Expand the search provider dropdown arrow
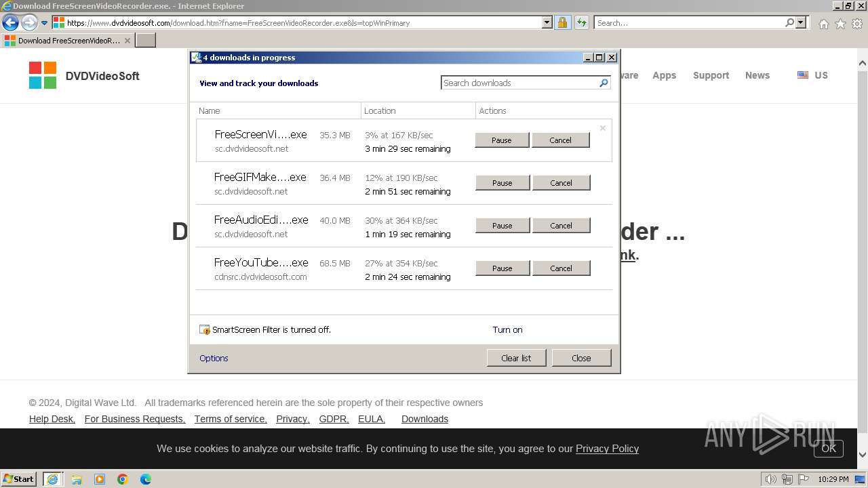868x488 pixels. 801,22
